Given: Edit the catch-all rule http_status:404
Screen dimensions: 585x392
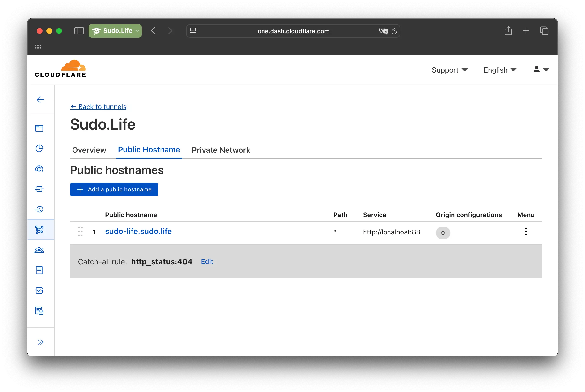Looking at the screenshot, I should [x=207, y=261].
